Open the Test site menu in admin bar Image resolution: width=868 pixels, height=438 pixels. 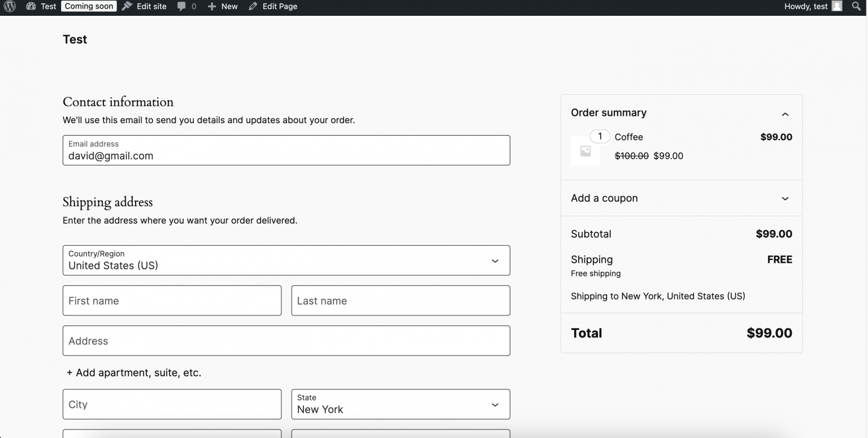(48, 6)
